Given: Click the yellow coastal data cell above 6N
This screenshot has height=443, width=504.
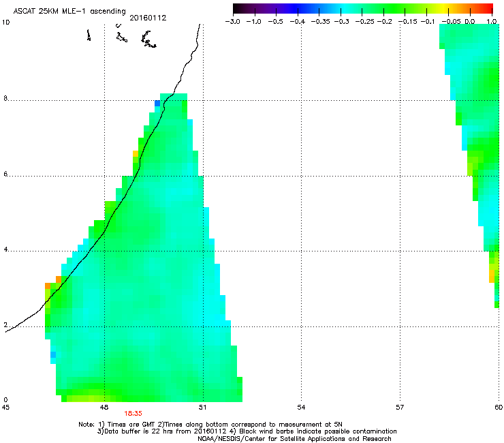Looking at the screenshot, I should (x=136, y=154).
